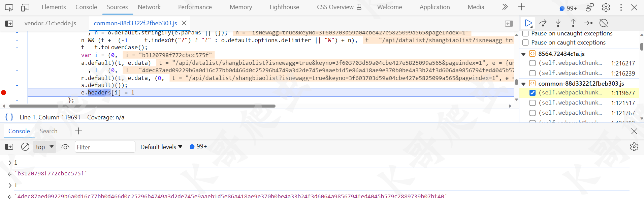Uncheck the breakpoint at 1:119677
The width and height of the screenshot is (644, 201).
pos(533,93)
